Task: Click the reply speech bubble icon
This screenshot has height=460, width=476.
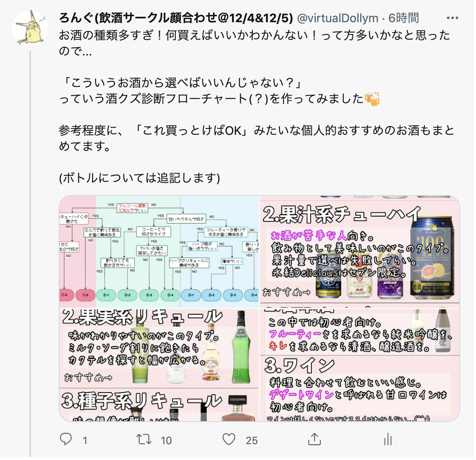Action: tap(66, 439)
